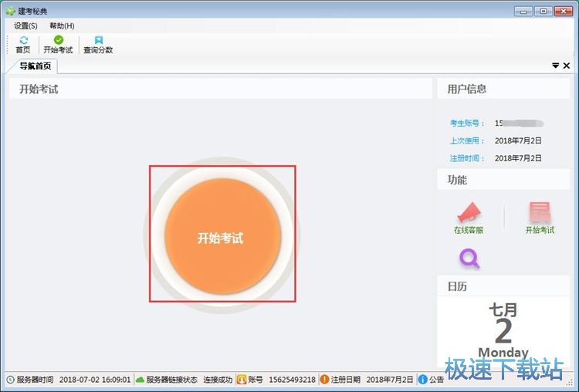Click the 开始考试 pink document icon
579x392 pixels.
tap(540, 212)
